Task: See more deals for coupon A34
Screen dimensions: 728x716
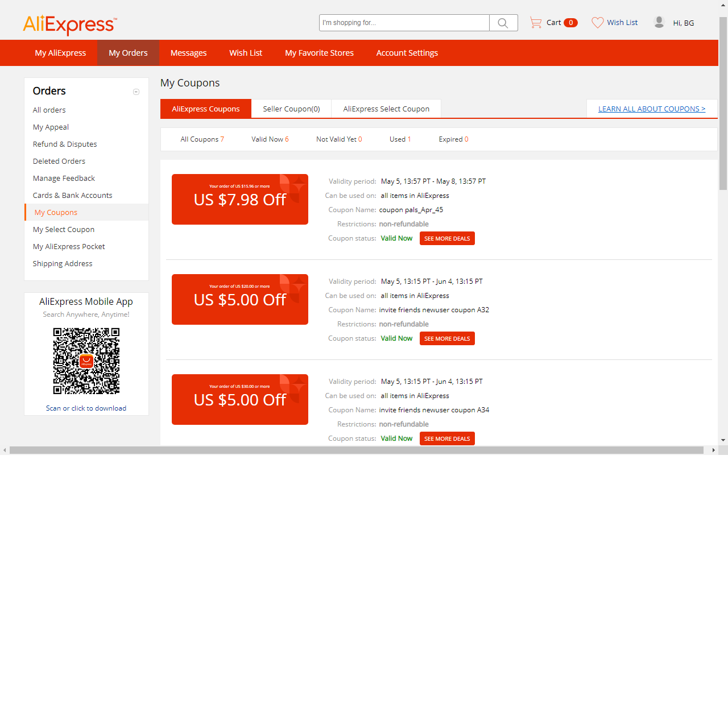Action: [447, 438]
